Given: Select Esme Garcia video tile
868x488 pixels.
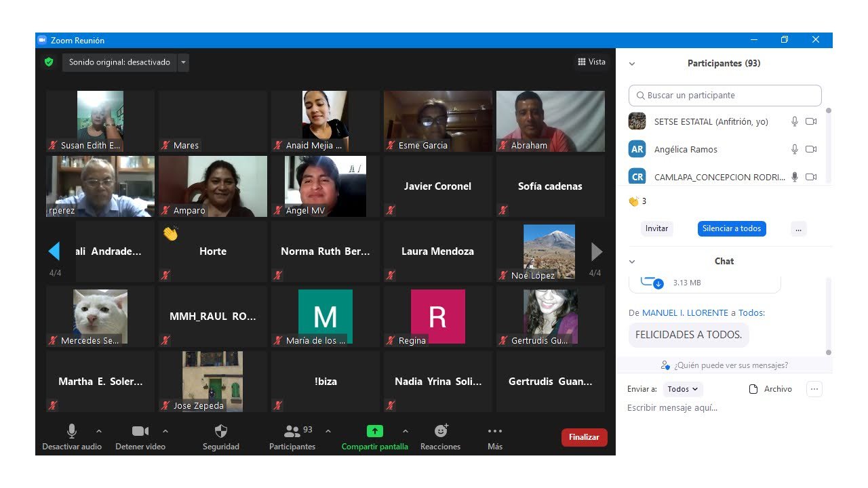Looking at the screenshot, I should (438, 121).
